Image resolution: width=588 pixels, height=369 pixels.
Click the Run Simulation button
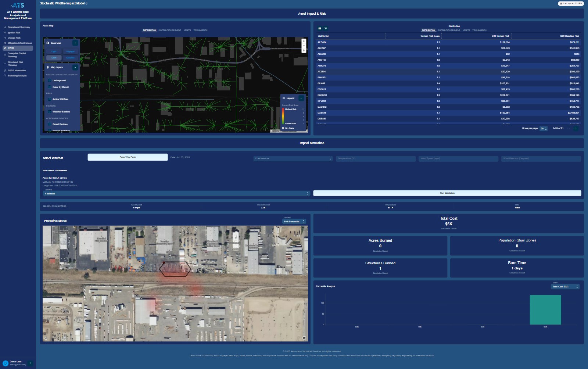click(447, 193)
